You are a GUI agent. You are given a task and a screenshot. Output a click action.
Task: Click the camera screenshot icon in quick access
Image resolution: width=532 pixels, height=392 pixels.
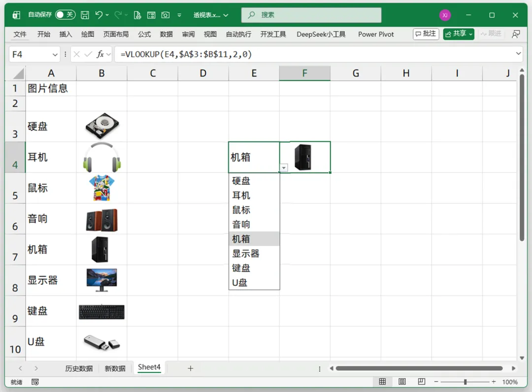point(165,15)
